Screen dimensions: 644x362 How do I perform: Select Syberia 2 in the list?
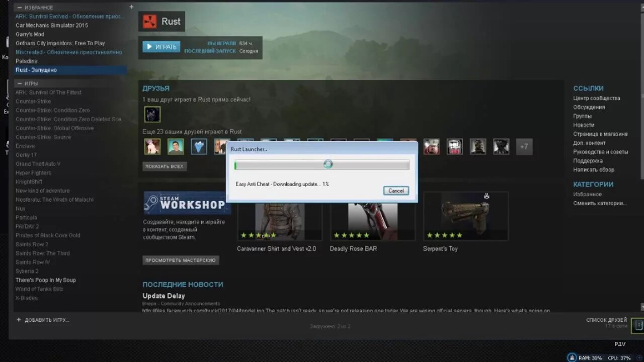click(27, 271)
